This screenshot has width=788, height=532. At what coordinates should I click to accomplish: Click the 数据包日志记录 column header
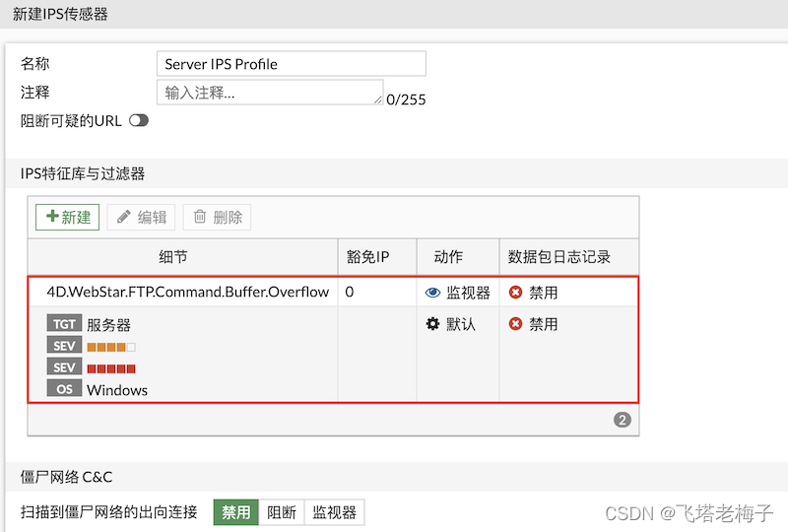[569, 257]
